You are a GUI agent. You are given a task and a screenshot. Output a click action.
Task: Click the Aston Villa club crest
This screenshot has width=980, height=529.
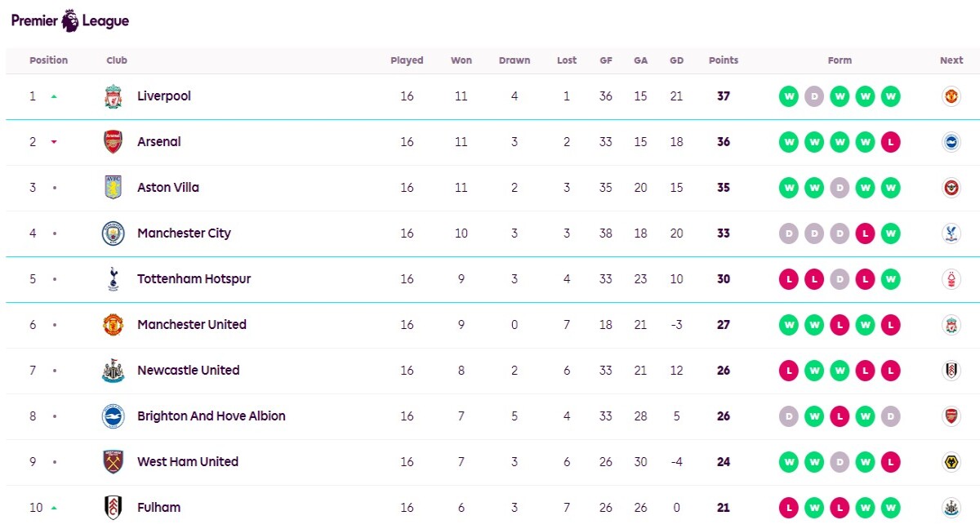click(114, 188)
